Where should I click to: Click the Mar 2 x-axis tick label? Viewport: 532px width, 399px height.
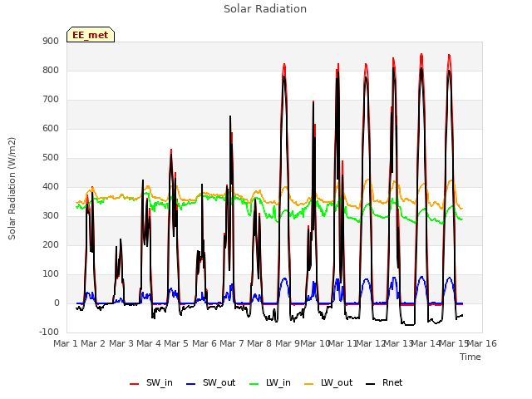[x=93, y=343]
